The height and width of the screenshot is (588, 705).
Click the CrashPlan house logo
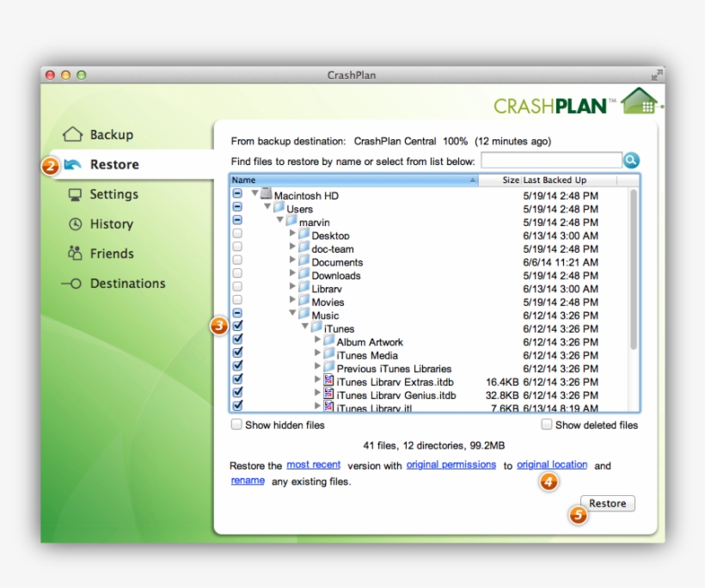(641, 100)
